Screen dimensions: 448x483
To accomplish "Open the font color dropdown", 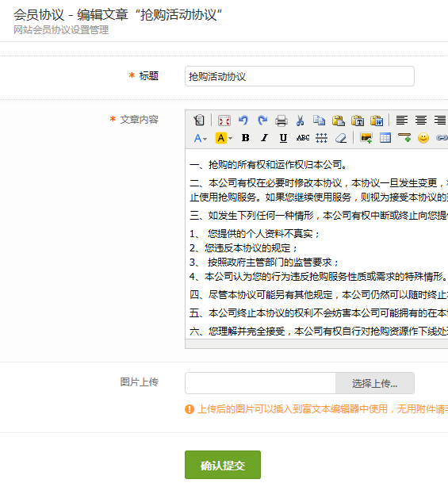I will click(201, 138).
